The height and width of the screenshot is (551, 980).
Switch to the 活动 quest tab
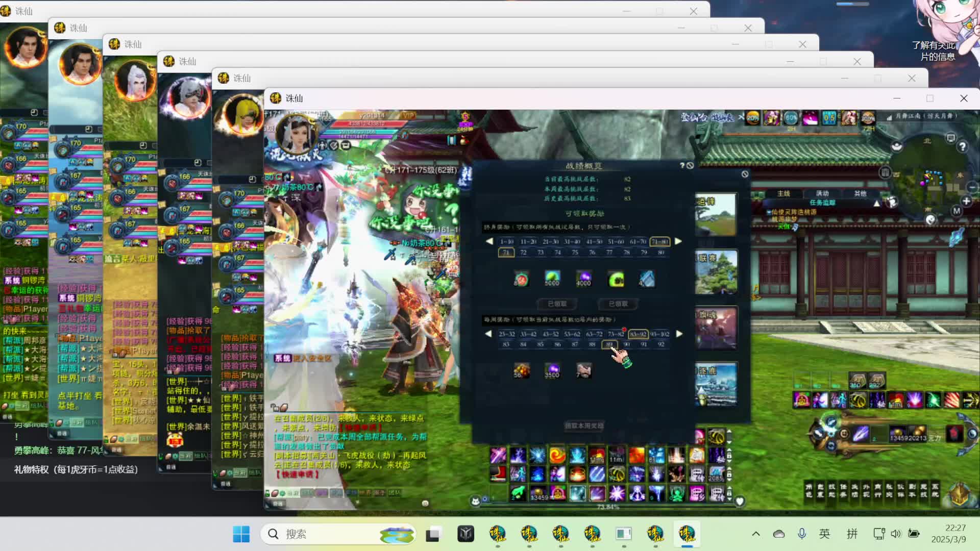[822, 193]
